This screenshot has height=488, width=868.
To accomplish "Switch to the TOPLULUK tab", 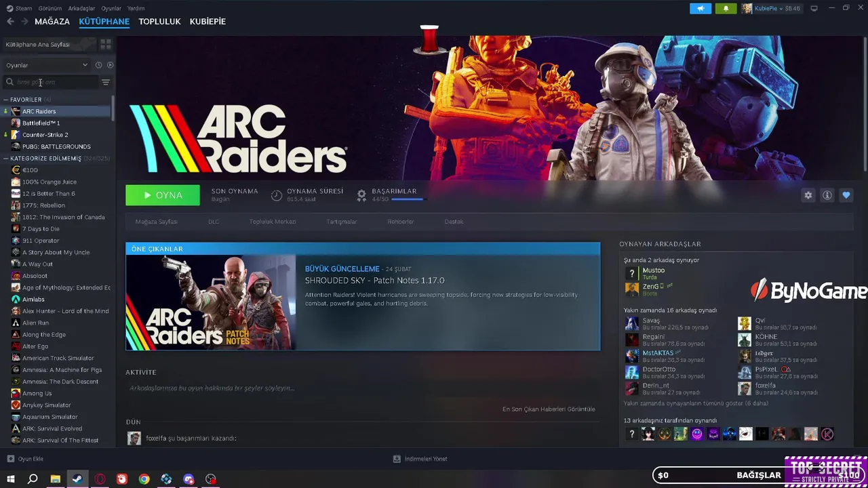I will pos(159,22).
